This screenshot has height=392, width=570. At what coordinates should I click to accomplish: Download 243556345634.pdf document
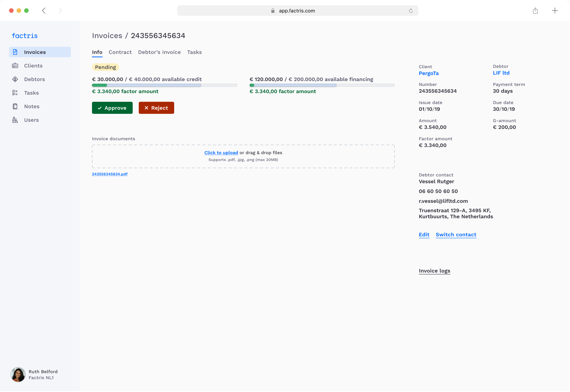(110, 174)
